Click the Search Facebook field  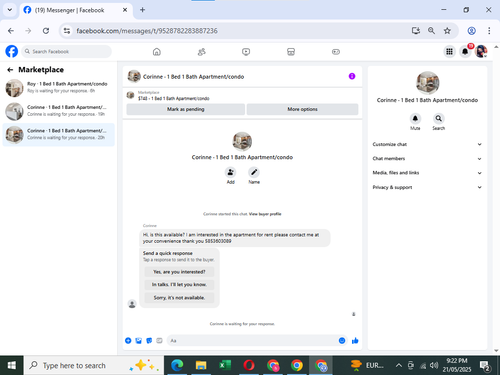point(67,51)
